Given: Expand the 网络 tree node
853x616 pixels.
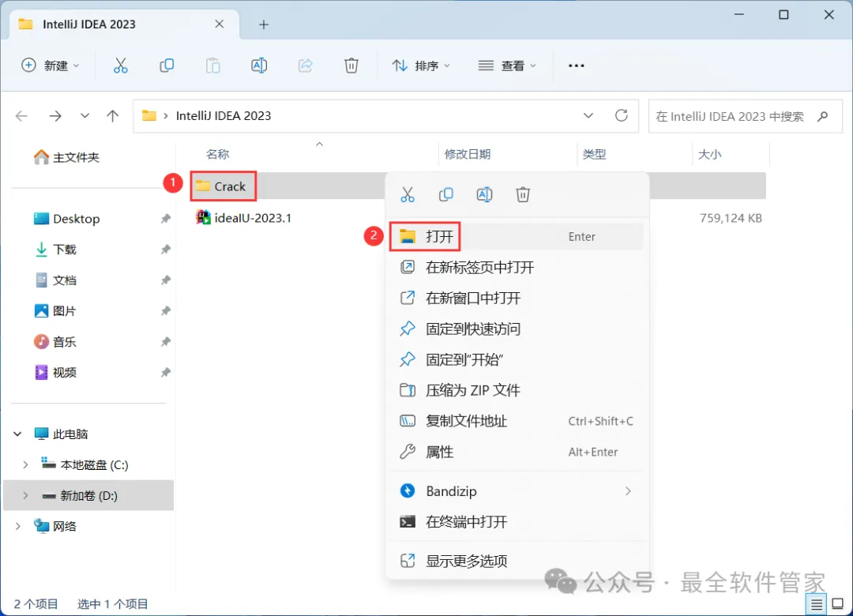Looking at the screenshot, I should click(17, 526).
